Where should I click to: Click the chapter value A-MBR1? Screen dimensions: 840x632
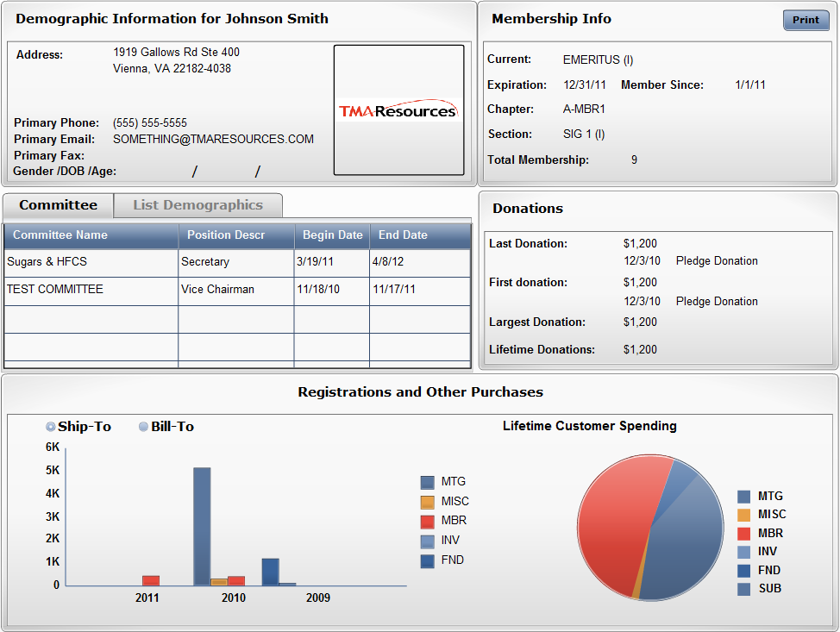tap(584, 110)
